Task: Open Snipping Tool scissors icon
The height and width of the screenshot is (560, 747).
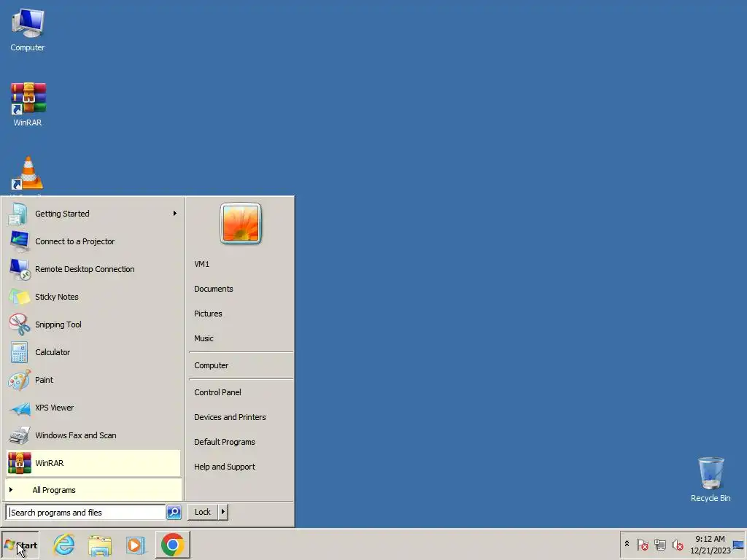Action: [x=20, y=324]
